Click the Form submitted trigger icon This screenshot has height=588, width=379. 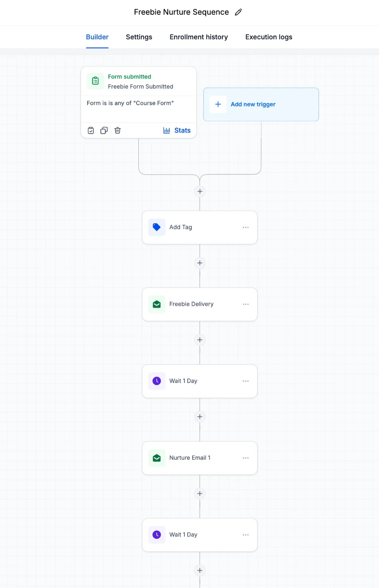click(x=95, y=81)
